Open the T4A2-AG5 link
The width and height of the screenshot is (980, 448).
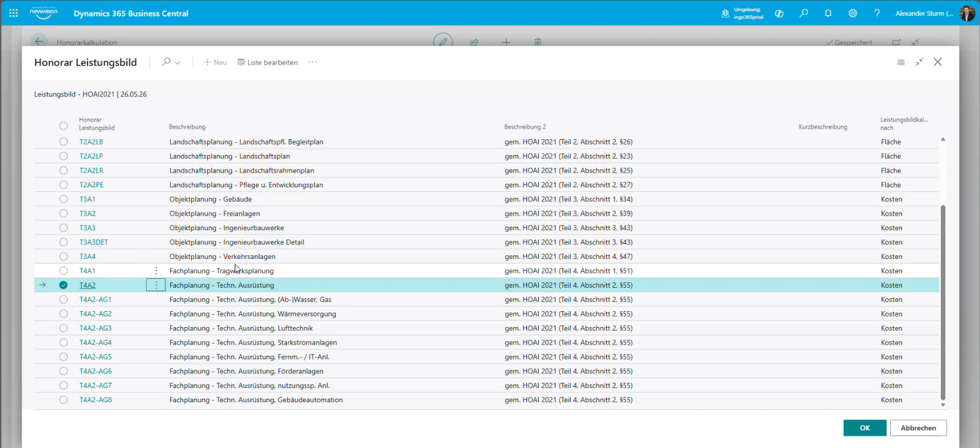pos(96,357)
